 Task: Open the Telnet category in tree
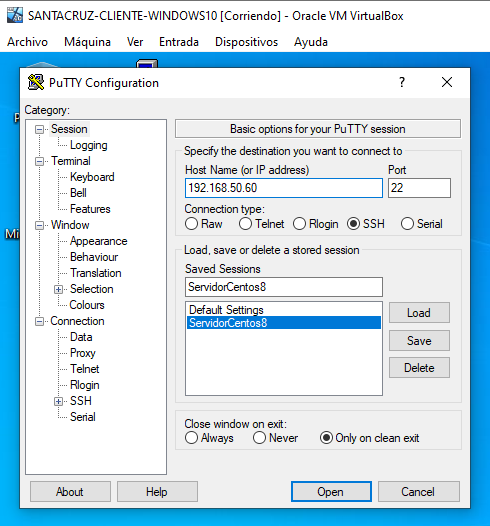tap(85, 369)
